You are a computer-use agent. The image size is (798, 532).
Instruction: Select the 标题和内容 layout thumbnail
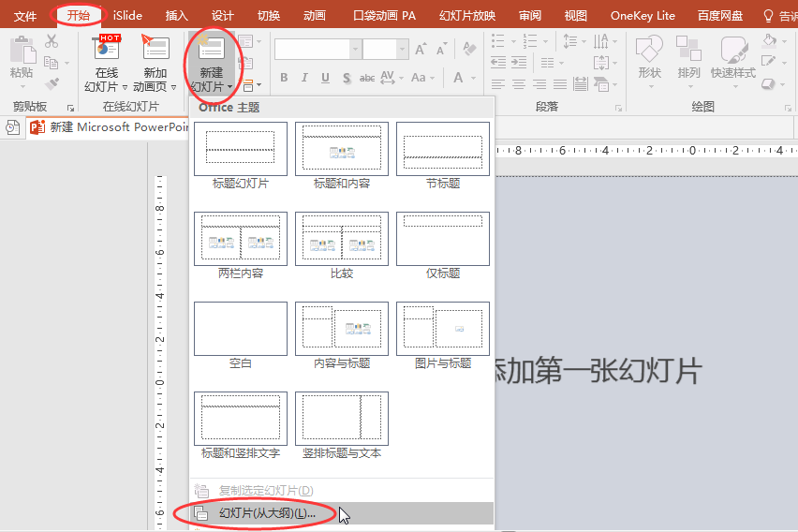pos(342,149)
